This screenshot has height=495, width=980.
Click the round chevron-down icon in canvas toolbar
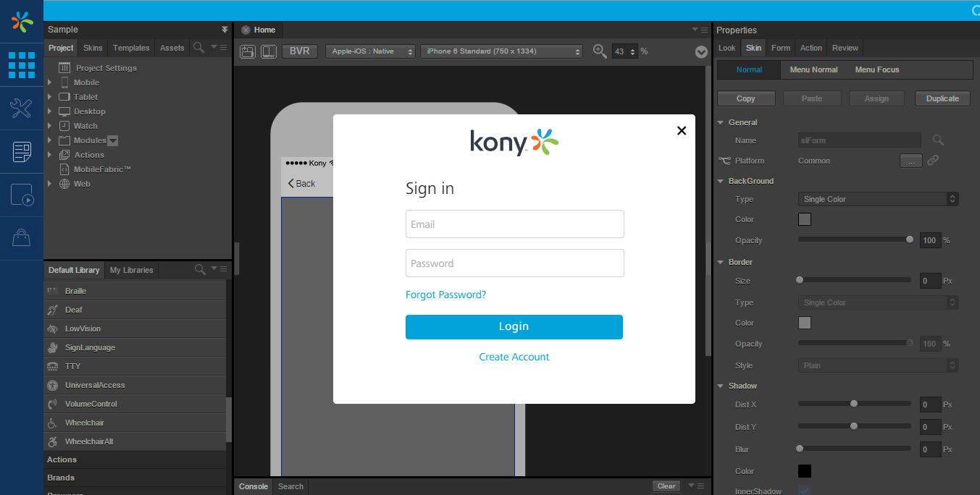pyautogui.click(x=701, y=52)
